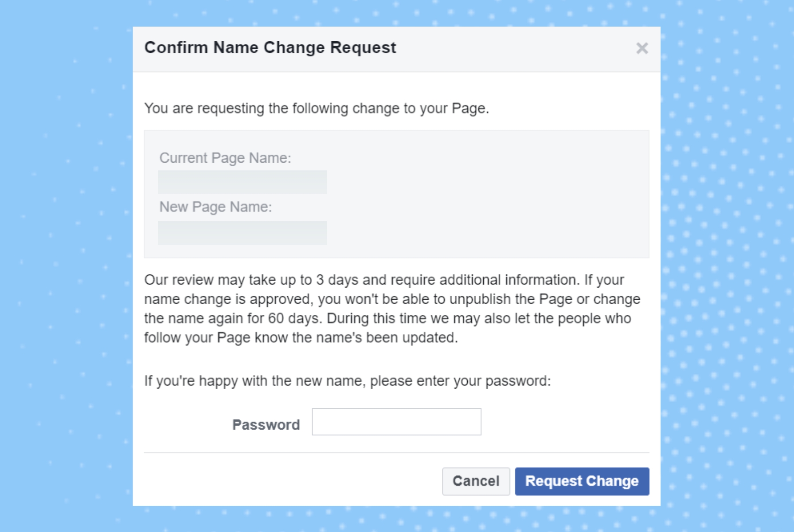Click the New Page Name label
Viewport: 794px width, 532px height.
click(215, 207)
